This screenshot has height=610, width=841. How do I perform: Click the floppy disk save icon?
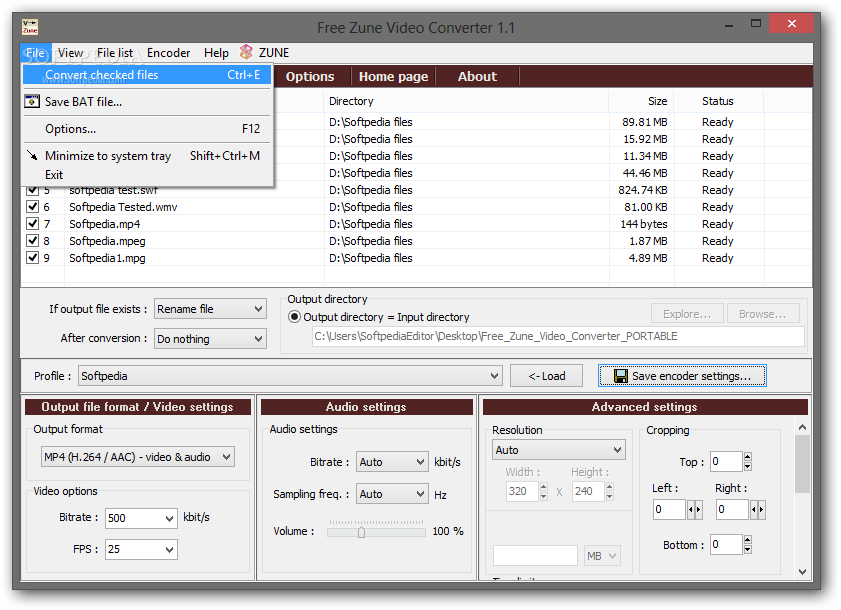[x=621, y=376]
